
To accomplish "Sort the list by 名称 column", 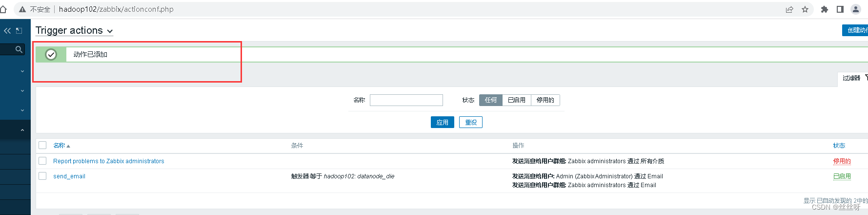I will [61, 146].
